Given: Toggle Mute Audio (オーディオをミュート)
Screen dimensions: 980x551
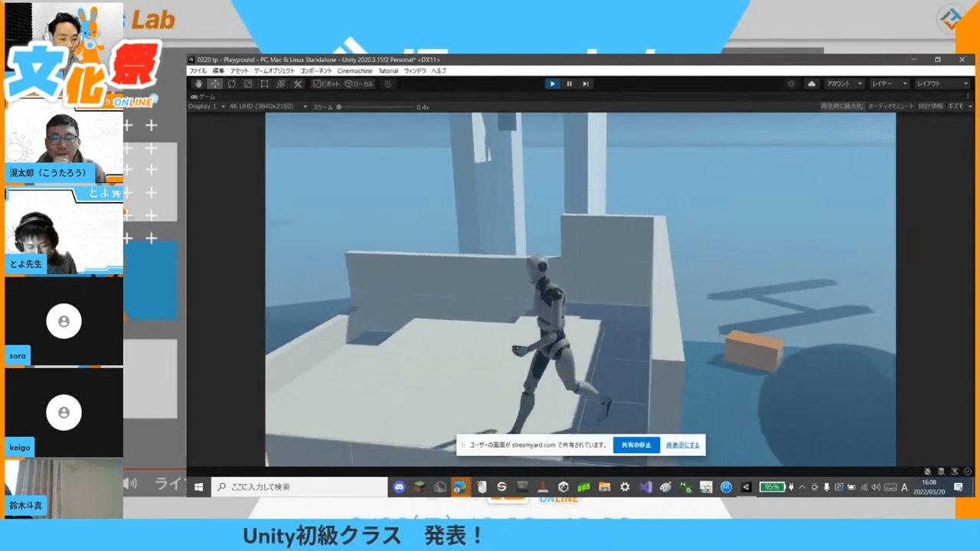Looking at the screenshot, I should pos(890,106).
